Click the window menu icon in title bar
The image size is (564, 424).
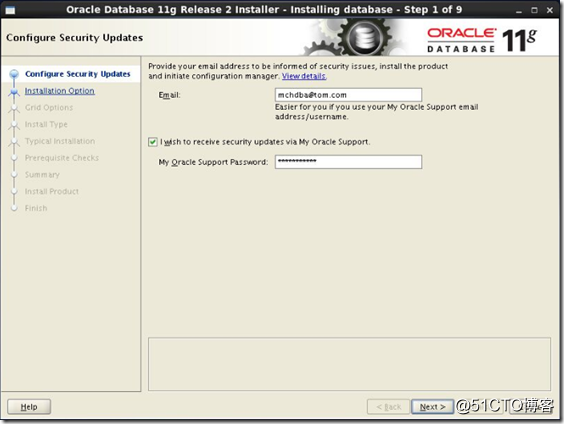coord(10,10)
